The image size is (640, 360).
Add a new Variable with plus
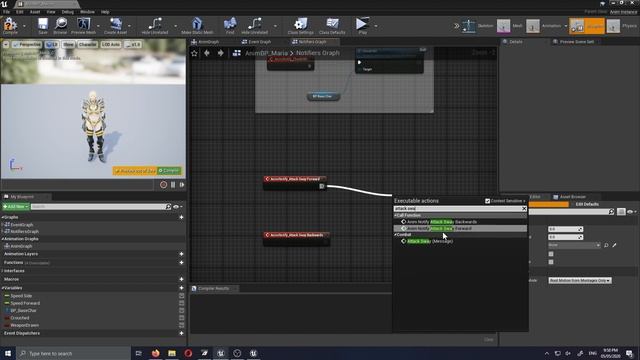click(181, 288)
